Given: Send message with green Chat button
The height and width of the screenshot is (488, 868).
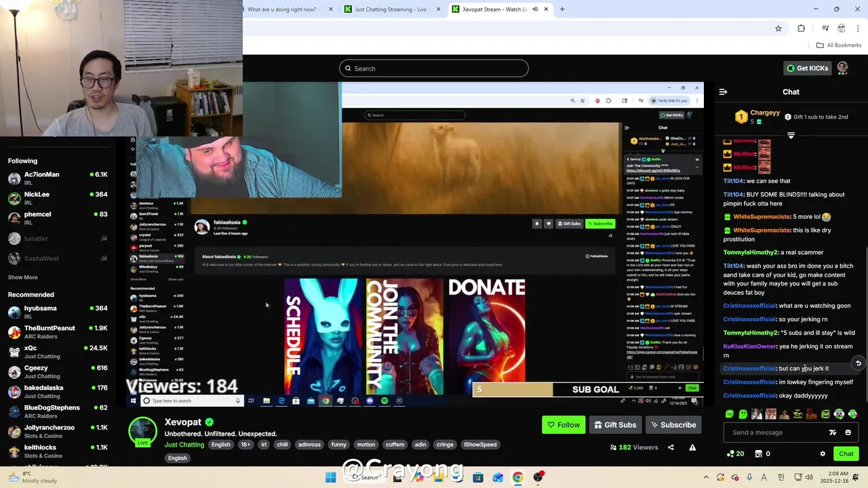Looking at the screenshot, I should [x=846, y=454].
